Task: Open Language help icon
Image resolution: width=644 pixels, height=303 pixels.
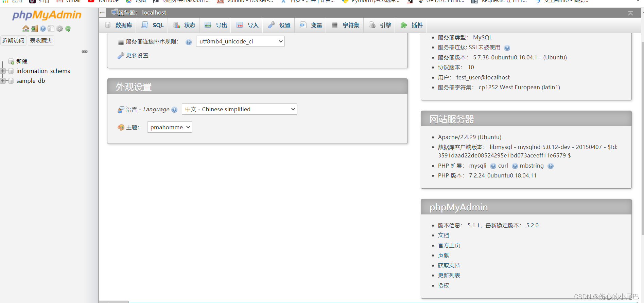Action: coord(174,110)
